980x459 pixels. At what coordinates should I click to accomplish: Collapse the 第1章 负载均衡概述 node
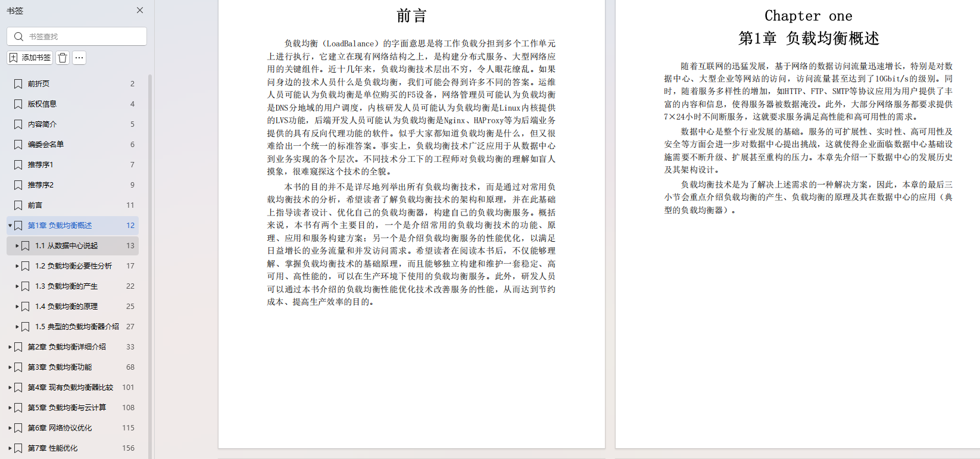pos(10,226)
